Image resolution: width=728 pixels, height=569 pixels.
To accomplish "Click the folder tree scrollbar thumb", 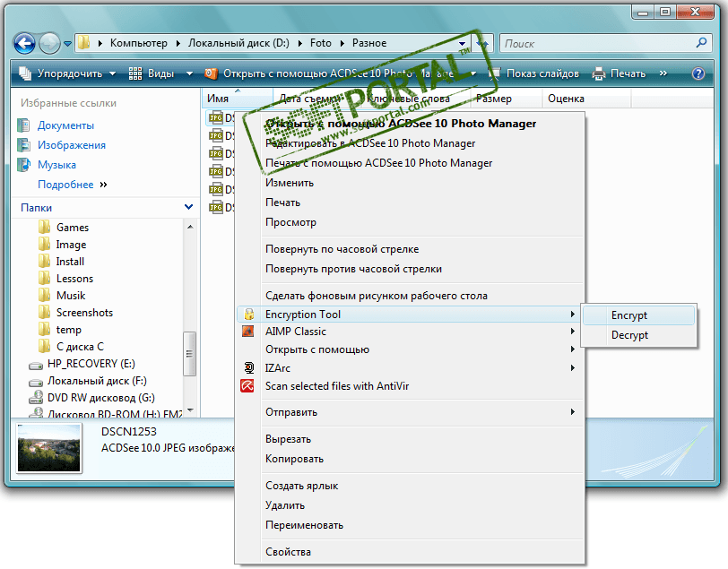I will [189, 354].
